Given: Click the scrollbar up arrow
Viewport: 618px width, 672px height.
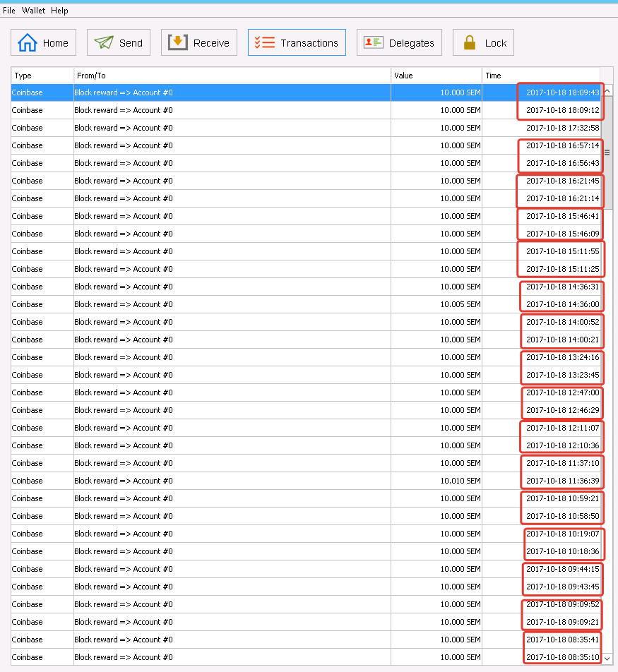Looking at the screenshot, I should click(607, 91).
